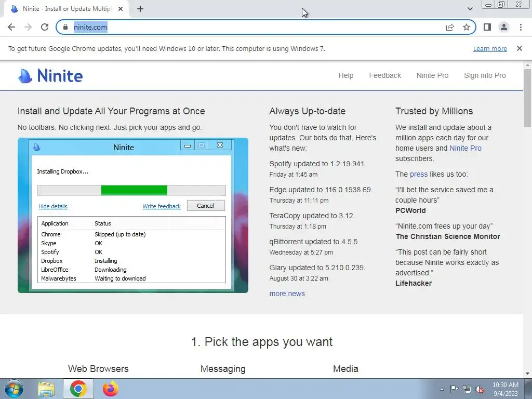The height and width of the screenshot is (399, 532).
Task: Follow the Ninite Pro link in Trusted by Millions
Action: [465, 148]
